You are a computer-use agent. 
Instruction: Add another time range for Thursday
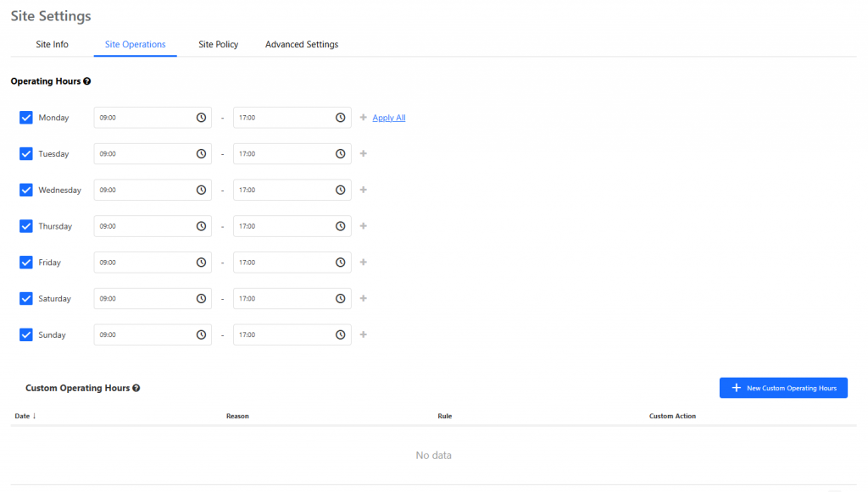pyautogui.click(x=363, y=226)
